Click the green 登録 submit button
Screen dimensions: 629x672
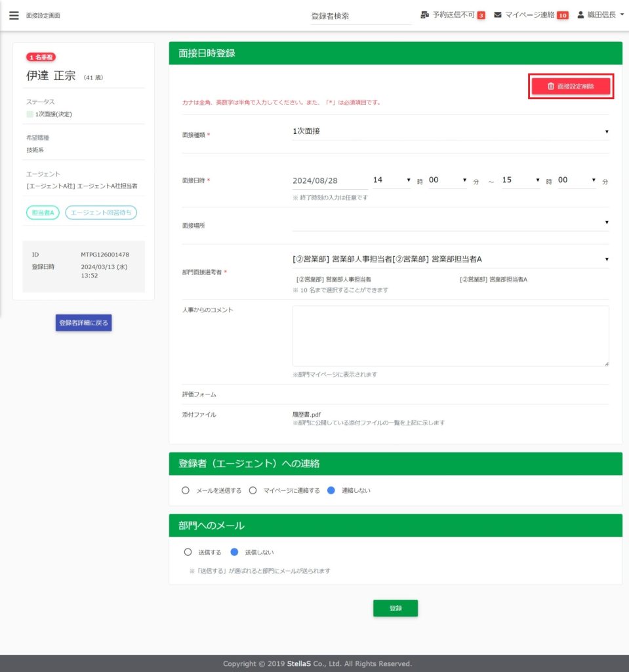tap(396, 608)
